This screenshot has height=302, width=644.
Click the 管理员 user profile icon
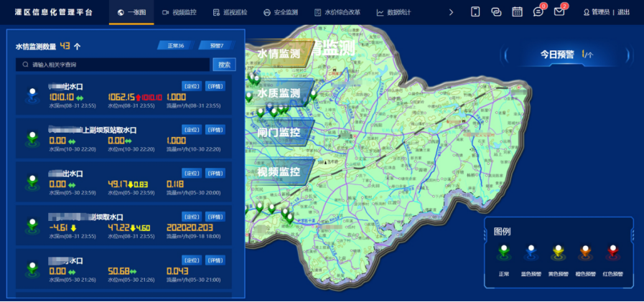(x=586, y=12)
